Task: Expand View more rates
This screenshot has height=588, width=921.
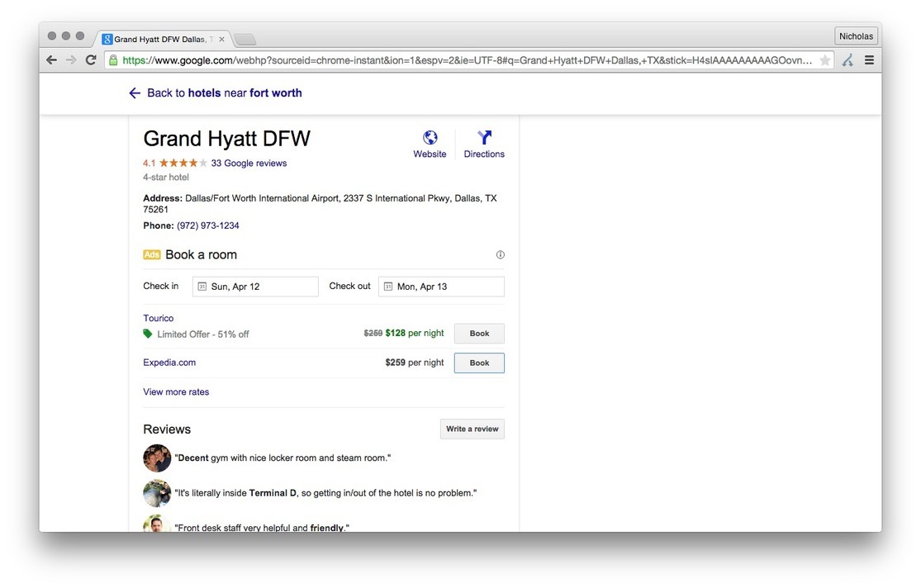Action: pyautogui.click(x=176, y=391)
